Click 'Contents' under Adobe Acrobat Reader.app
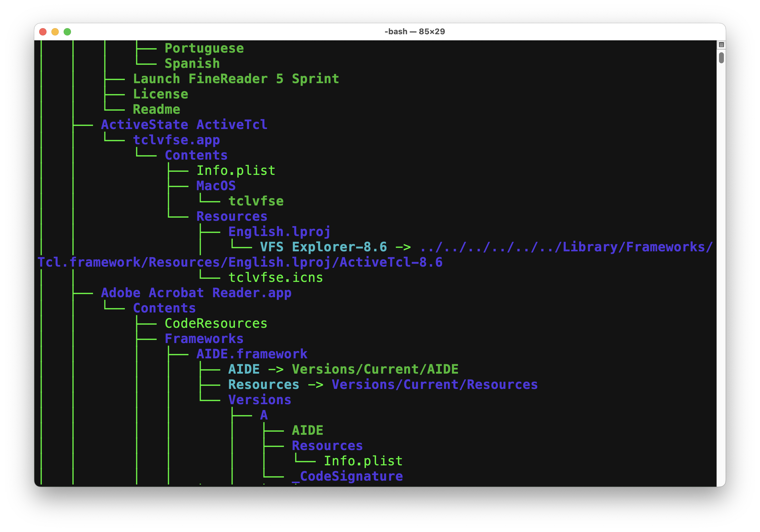Viewport: 760px width, 532px height. pyautogui.click(x=165, y=308)
